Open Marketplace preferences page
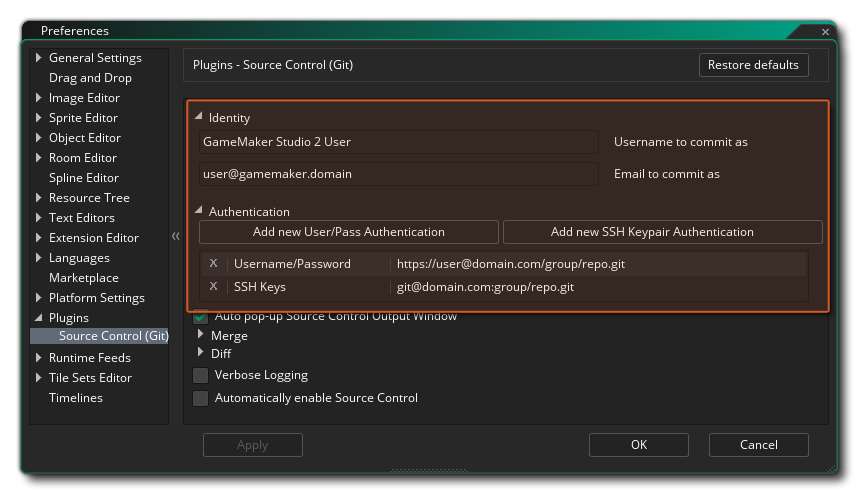858x494 pixels. point(83,278)
